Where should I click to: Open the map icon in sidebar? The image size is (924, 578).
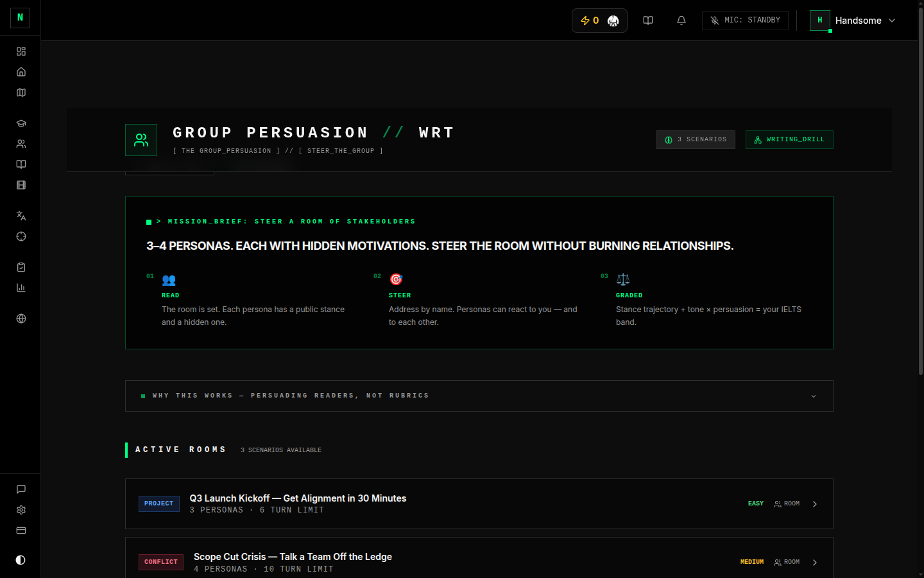click(21, 92)
